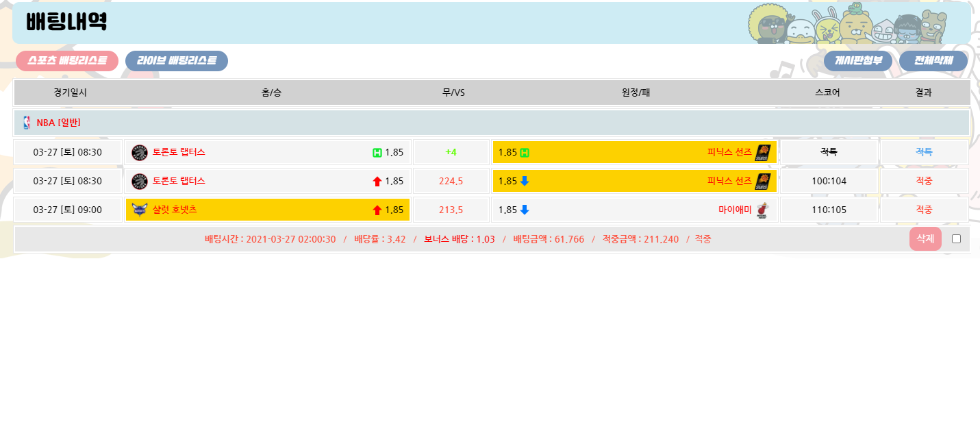Screen dimensions: 980x444
Task: Click red up arrow in the 224.5 row
Action: tap(377, 181)
